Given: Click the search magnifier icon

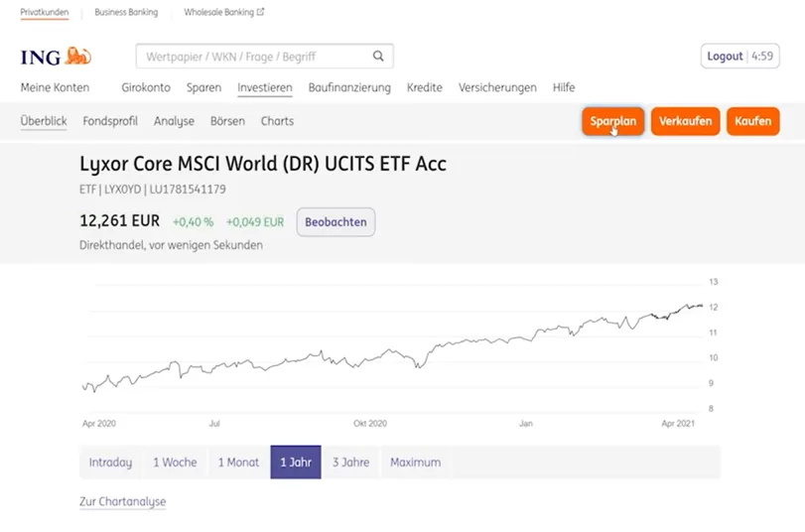Looking at the screenshot, I should [378, 56].
